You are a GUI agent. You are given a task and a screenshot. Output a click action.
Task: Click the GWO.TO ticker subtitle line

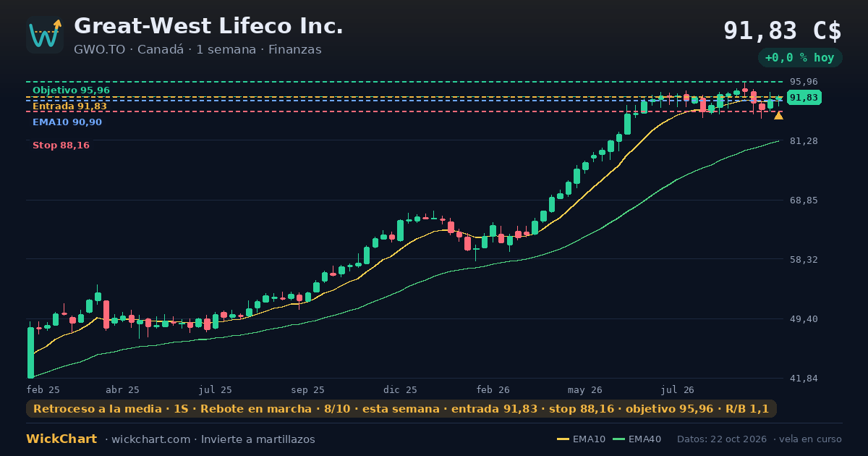click(197, 50)
